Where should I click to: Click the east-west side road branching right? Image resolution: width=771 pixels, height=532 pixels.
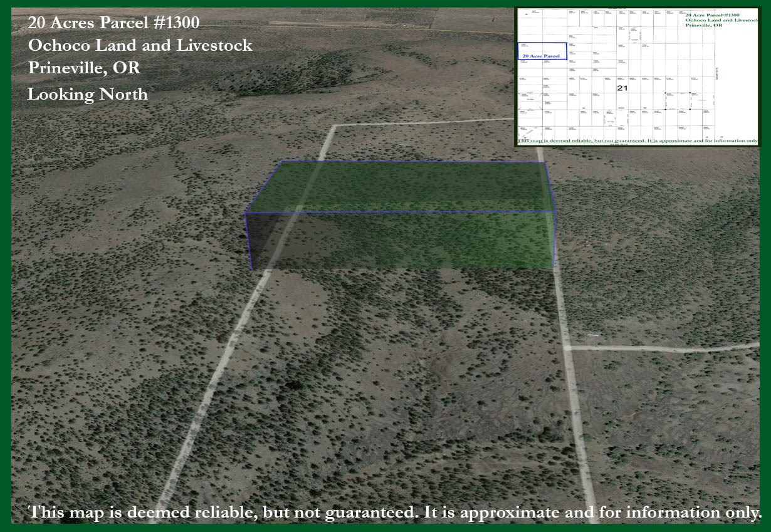tap(664, 348)
